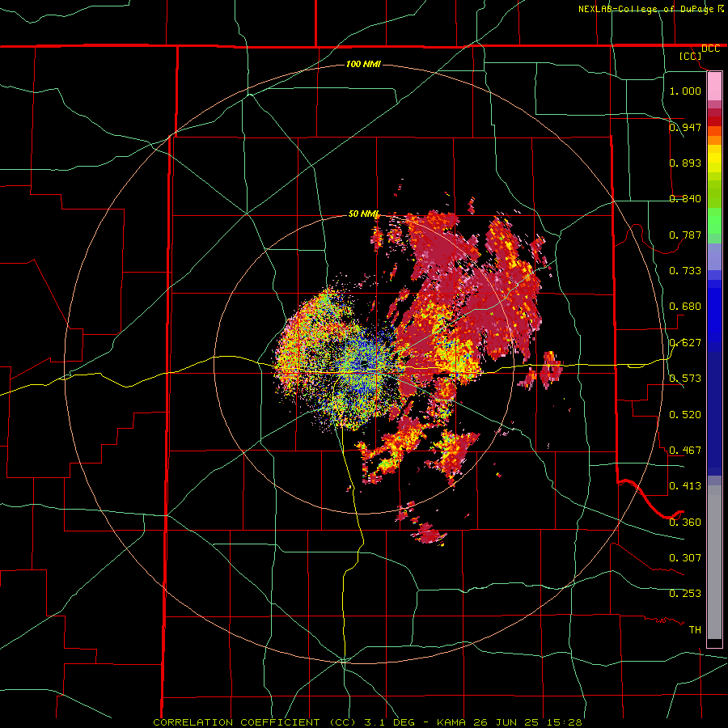Viewport: 728px width, 728px height.
Task: Click the 100 NMI range ring label
Action: click(x=363, y=64)
